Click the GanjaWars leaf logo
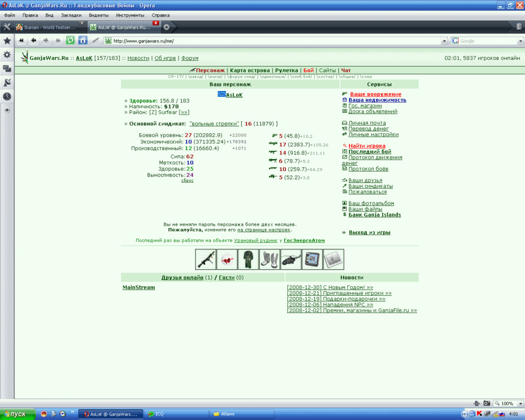The width and height of the screenshot is (525, 420). pyautogui.click(x=24, y=57)
